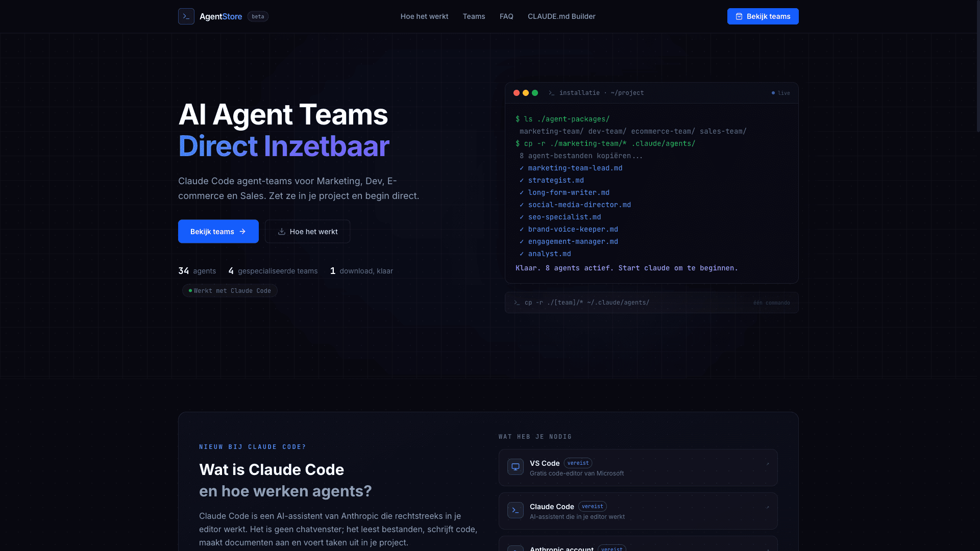Click 'installatie · ~/project' terminal title
Screen dimensions: 980x551
tap(601, 93)
